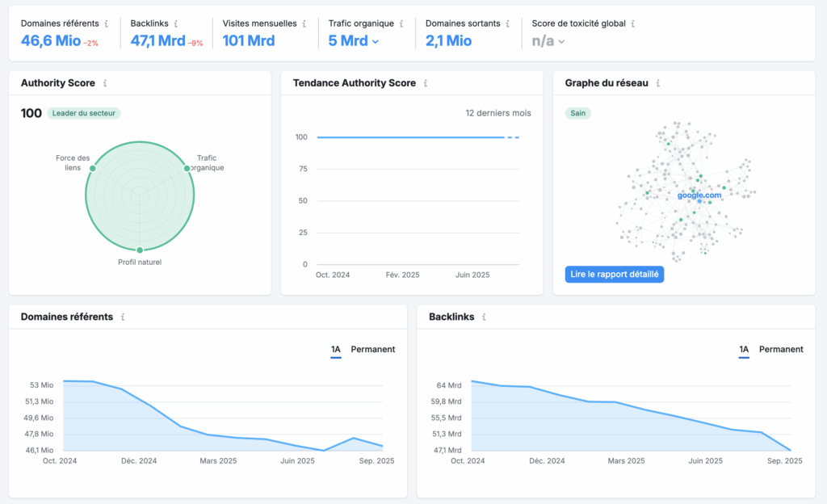Click the Profil naturel radar chart point

coord(140,250)
